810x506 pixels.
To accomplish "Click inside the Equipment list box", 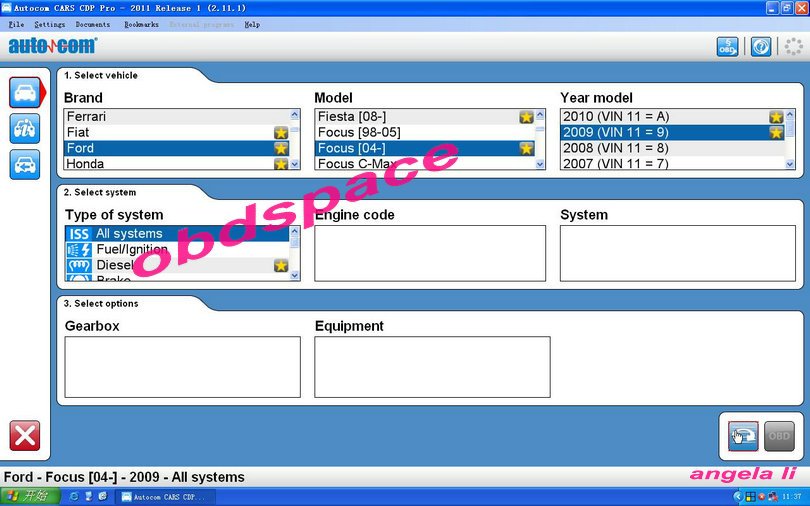I will 432,367.
